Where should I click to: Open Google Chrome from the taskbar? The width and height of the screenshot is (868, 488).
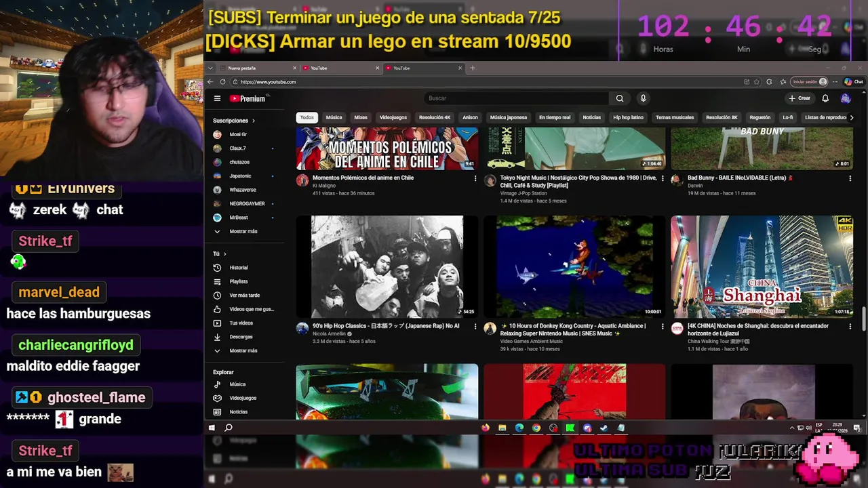pyautogui.click(x=536, y=428)
